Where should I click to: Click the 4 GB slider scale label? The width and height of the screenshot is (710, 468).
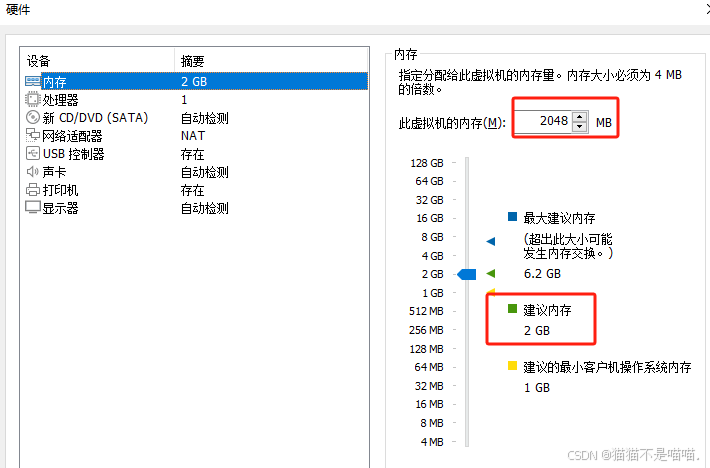click(x=432, y=256)
